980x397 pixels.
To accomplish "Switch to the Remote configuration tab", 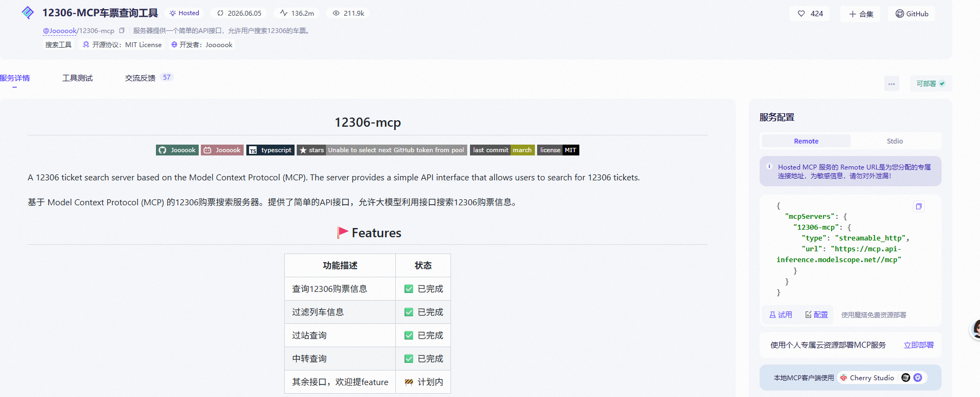I will (806, 141).
